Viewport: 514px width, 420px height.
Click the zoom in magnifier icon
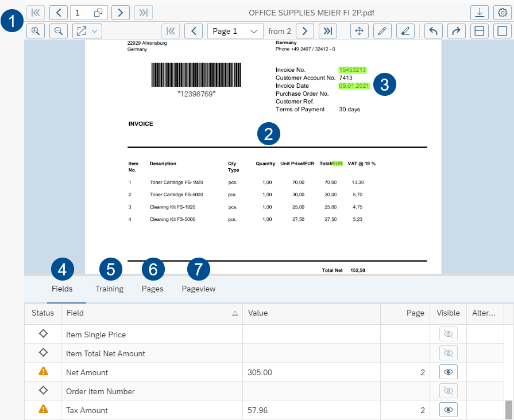(x=36, y=31)
